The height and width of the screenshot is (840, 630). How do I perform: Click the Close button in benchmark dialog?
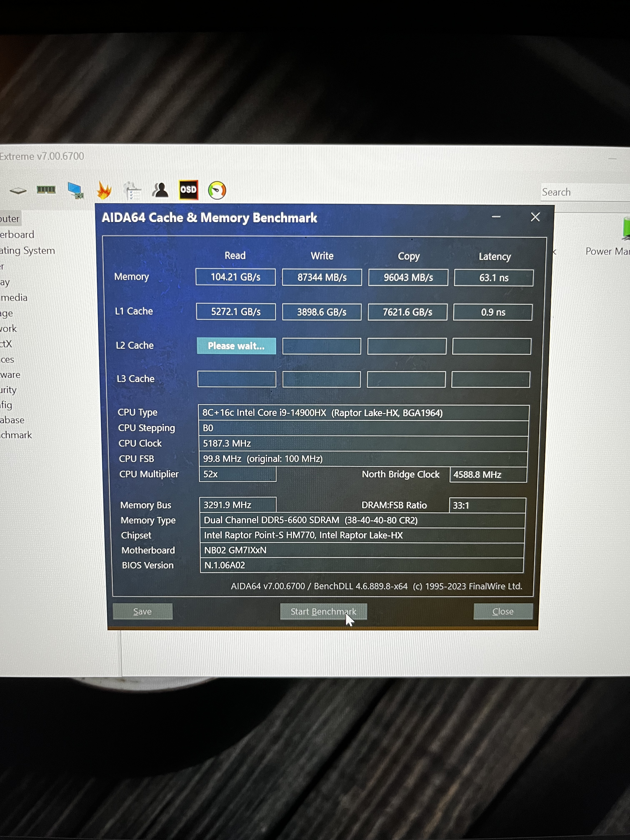503,611
